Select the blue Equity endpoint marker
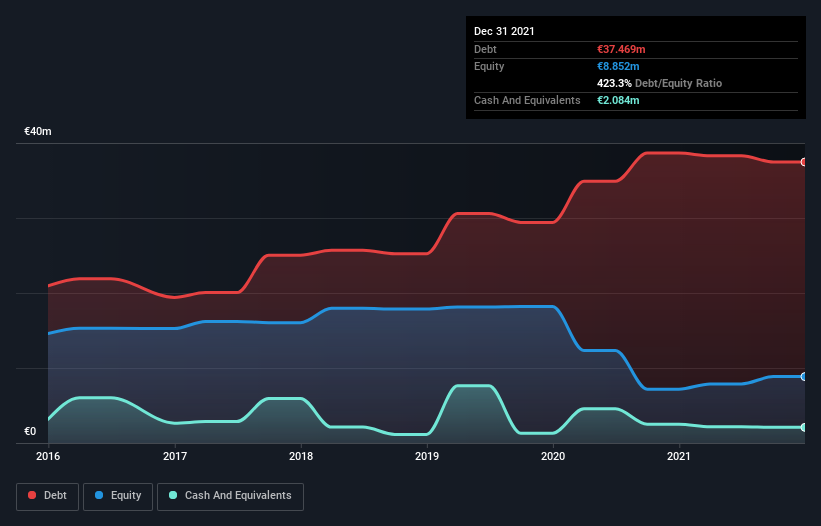Viewport: 821px width, 526px height. point(804,376)
